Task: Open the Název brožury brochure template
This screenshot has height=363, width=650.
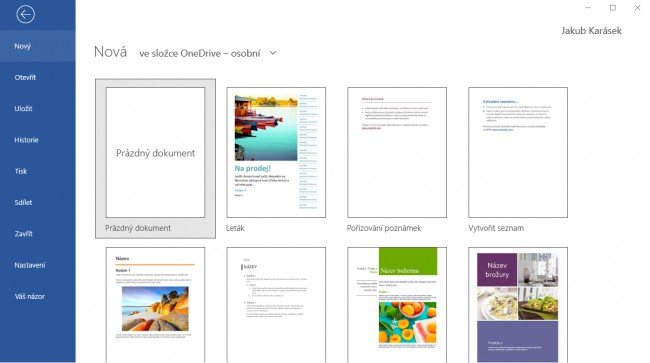Action: (518, 305)
